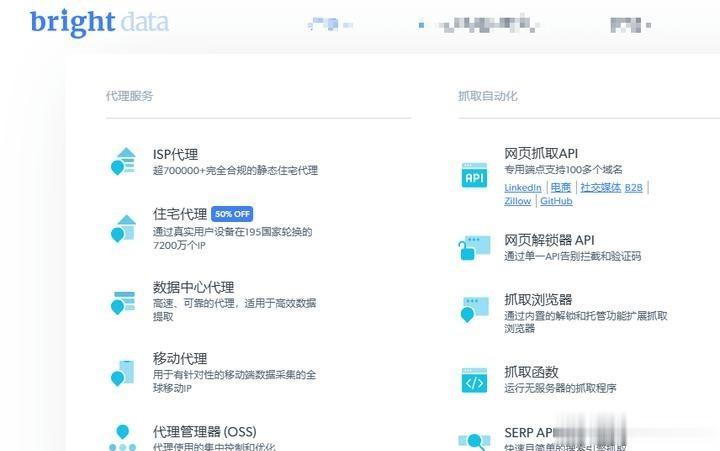Follow the Zillow link
Viewport: 720px width, 451px height.
518,201
